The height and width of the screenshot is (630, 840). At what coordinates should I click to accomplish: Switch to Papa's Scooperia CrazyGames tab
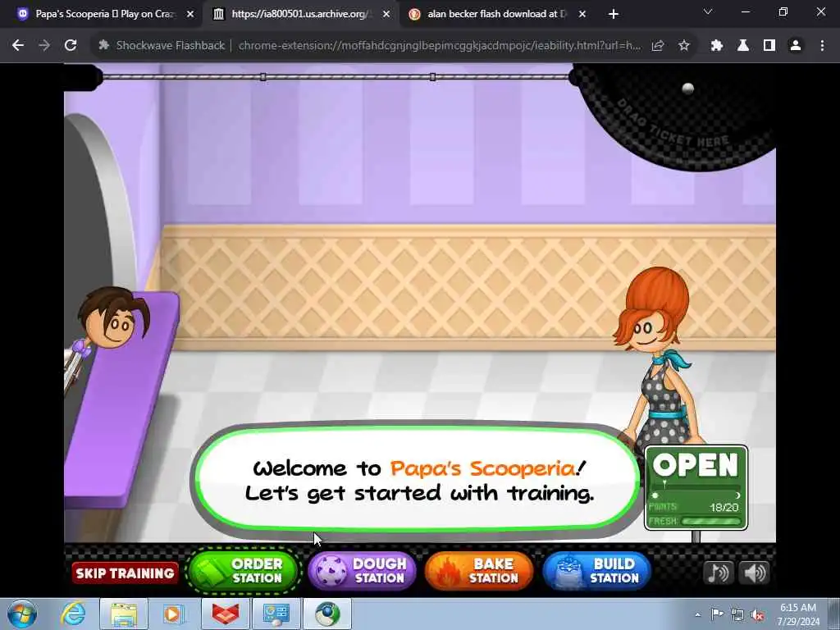[x=104, y=14]
